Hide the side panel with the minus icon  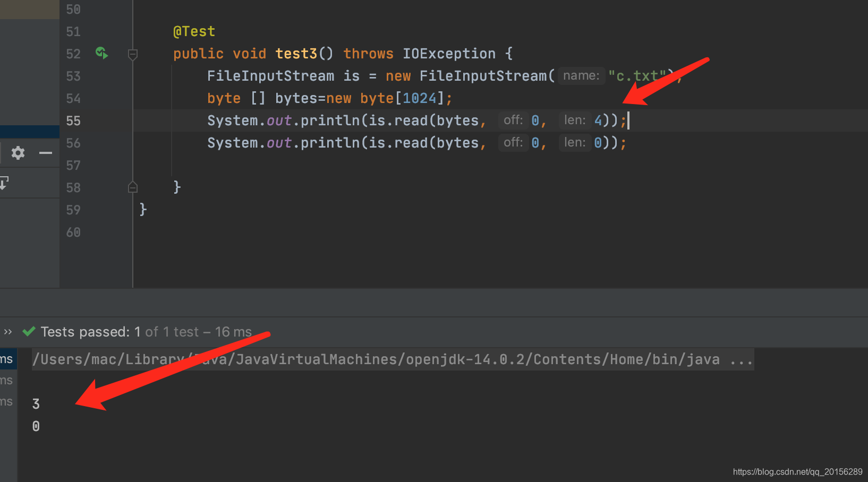[x=46, y=153]
